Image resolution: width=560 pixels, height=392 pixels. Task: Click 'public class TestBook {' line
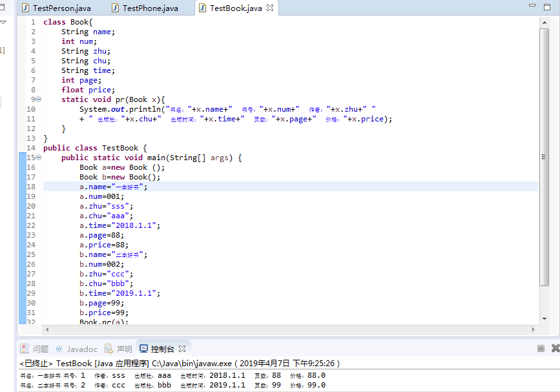(x=95, y=148)
